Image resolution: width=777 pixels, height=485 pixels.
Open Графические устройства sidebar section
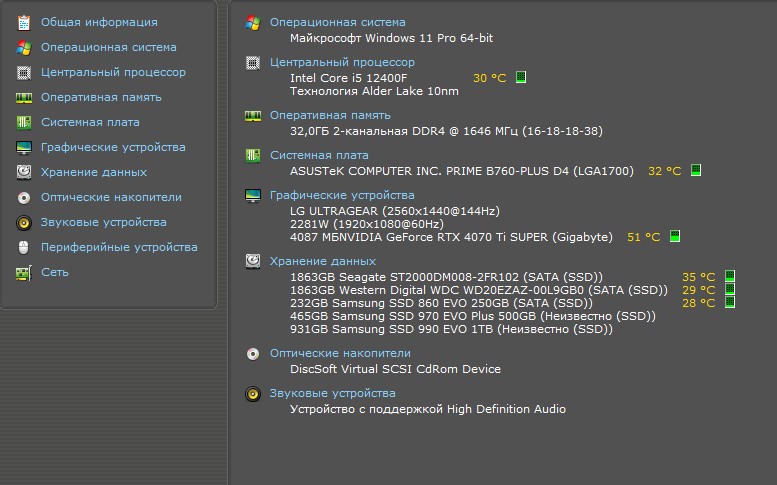pos(113,147)
